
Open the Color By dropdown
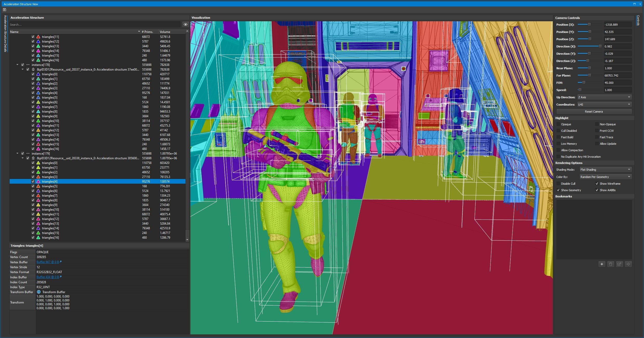coord(605,177)
